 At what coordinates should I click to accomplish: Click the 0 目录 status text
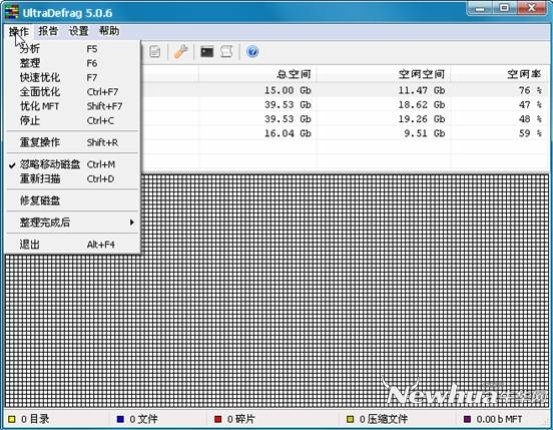(35, 419)
